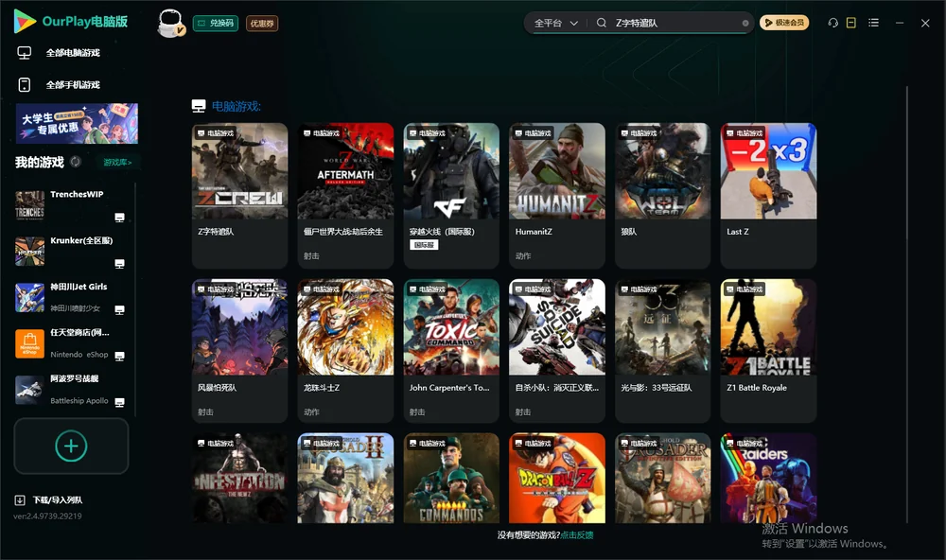Open the 阿波罗号战舰 game icon
Image resolution: width=946 pixels, height=560 pixels.
pos(29,390)
